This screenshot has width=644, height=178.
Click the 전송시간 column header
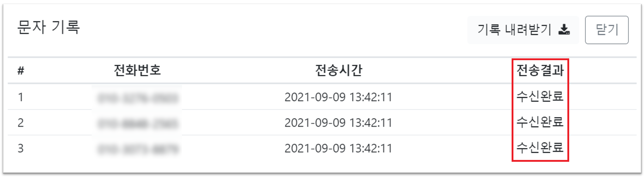339,70
